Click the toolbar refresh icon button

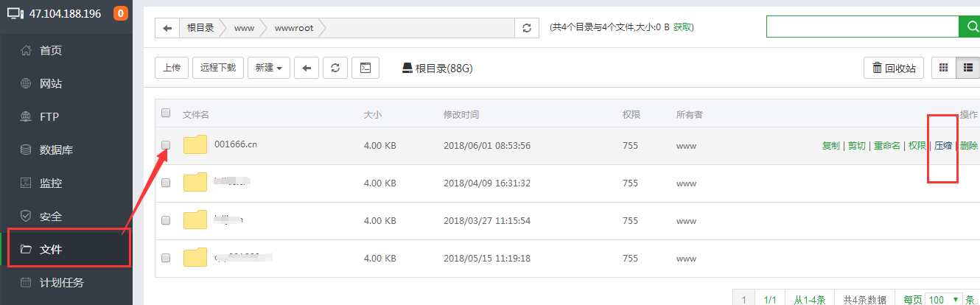coord(335,68)
